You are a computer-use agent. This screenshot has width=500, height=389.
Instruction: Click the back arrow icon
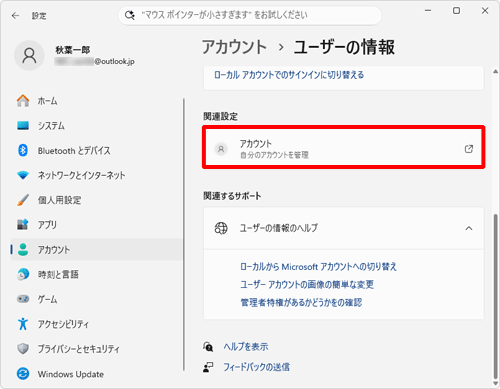click(15, 16)
